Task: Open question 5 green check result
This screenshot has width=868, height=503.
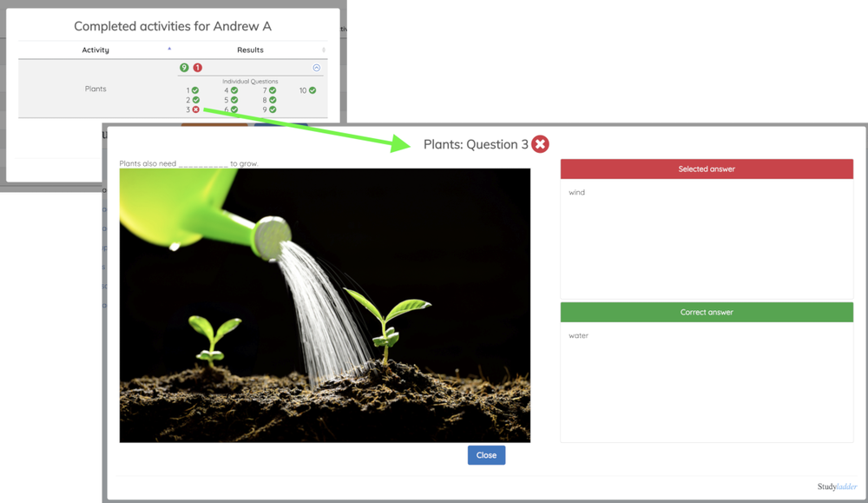Action: pyautogui.click(x=234, y=100)
